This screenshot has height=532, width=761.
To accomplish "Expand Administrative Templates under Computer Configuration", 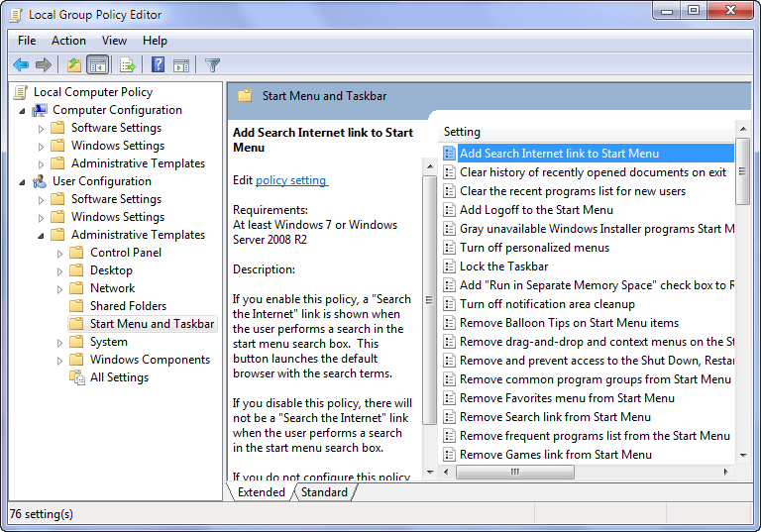I will tap(41, 164).
